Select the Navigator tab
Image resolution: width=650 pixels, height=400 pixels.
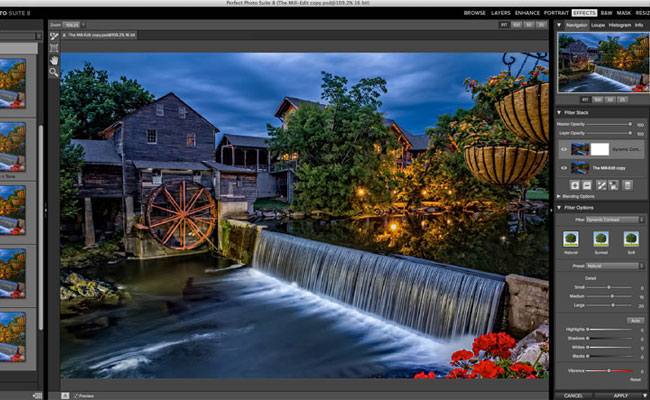tap(577, 25)
